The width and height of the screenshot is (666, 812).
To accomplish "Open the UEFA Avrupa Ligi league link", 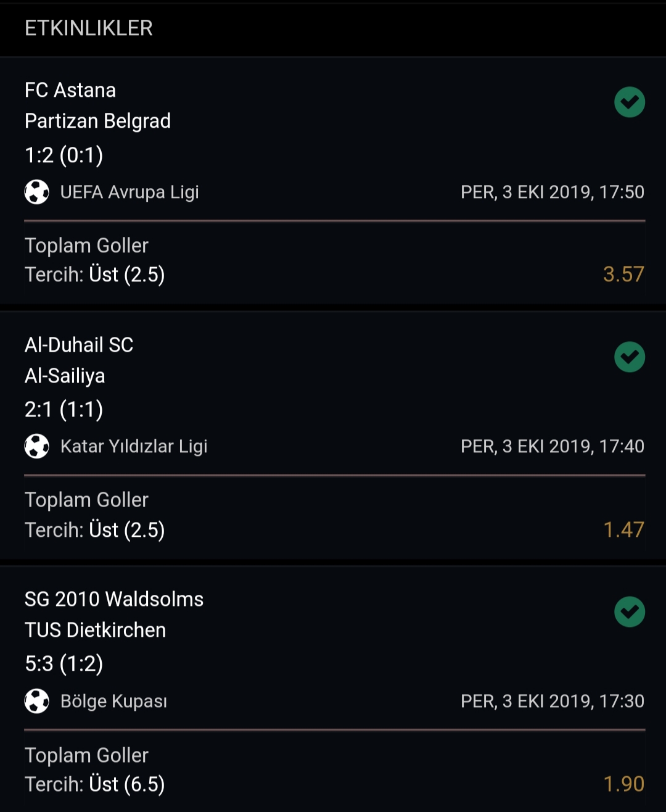I will (129, 192).
